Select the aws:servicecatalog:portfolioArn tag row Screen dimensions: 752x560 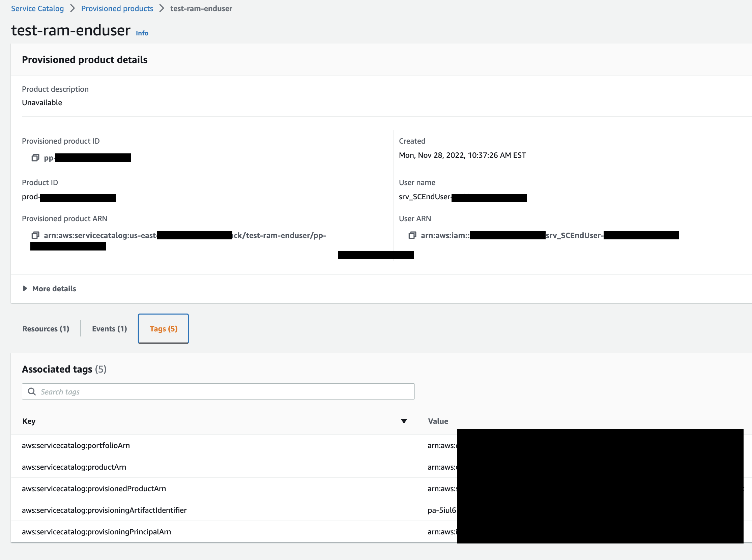click(76, 445)
